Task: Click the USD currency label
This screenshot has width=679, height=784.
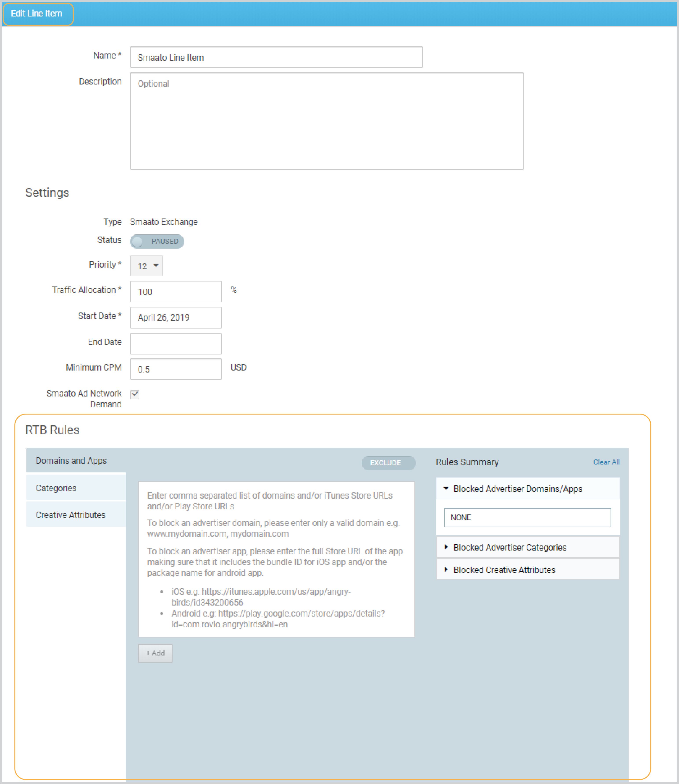Action: (x=238, y=367)
